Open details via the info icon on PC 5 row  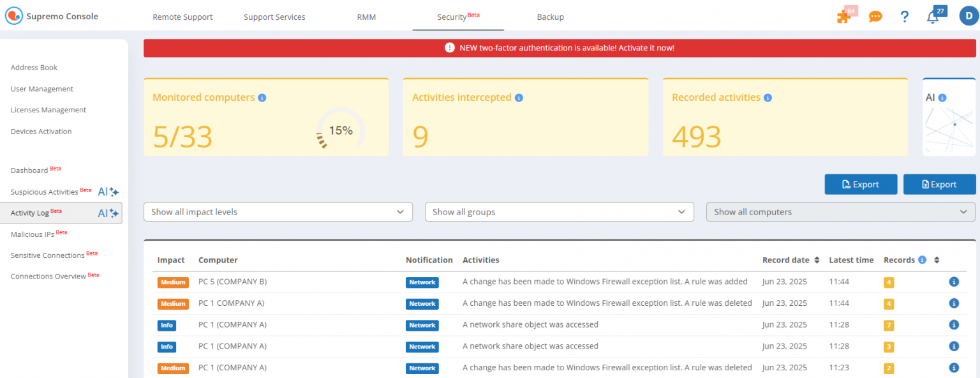click(x=954, y=282)
